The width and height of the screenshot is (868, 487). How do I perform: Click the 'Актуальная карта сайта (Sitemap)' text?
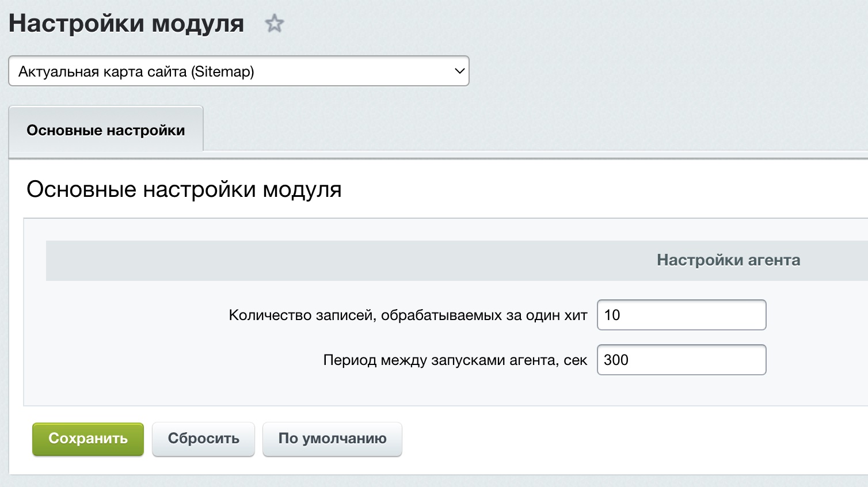pos(136,71)
